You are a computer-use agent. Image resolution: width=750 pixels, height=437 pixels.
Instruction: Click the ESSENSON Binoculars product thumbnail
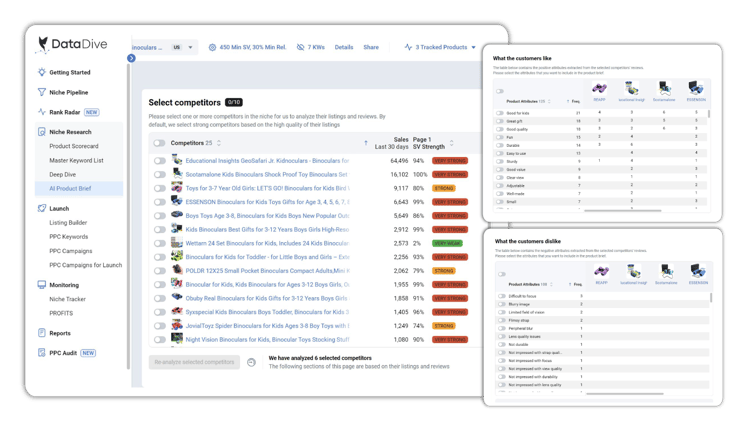pos(177,201)
